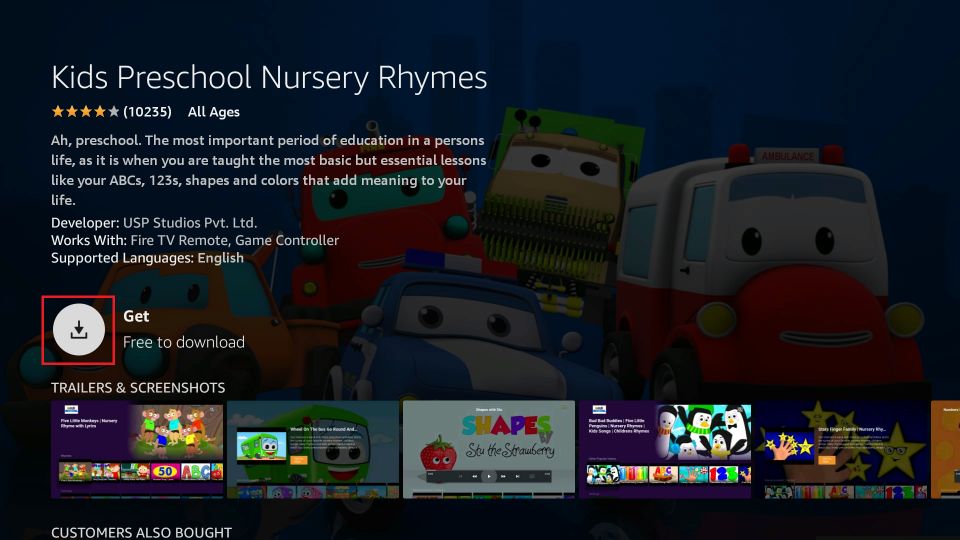Open the Finger Family stars screenshot thumbnail
Viewport: 960px width, 540px height.
point(841,449)
